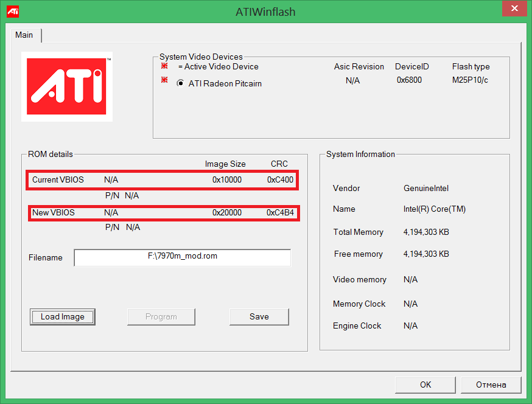Click the Total Memory label

(x=359, y=232)
